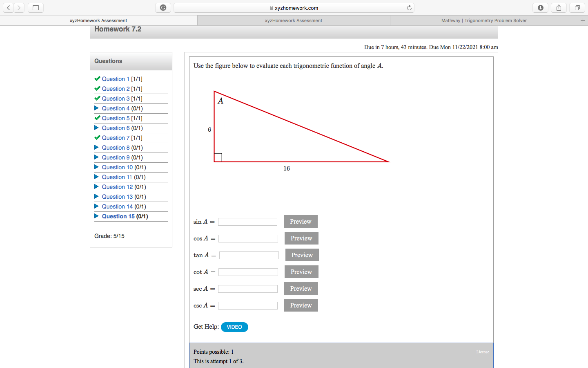Click the green checkmark beside Question 1
Viewport: 588px width, 368px height.
(98, 79)
